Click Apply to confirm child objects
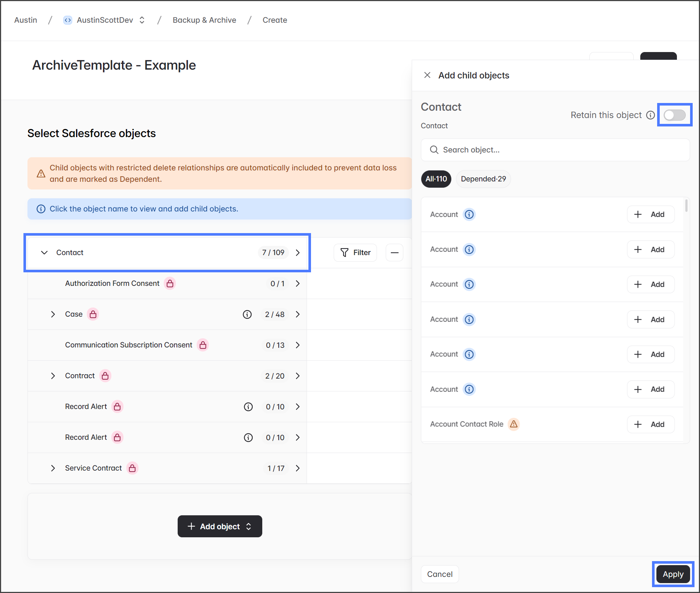Image resolution: width=700 pixels, height=593 pixels. [x=673, y=574]
